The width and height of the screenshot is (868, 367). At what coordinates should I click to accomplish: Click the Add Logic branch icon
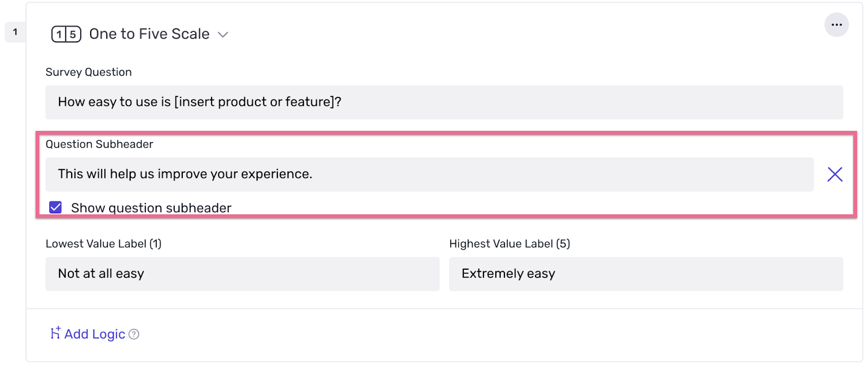55,333
